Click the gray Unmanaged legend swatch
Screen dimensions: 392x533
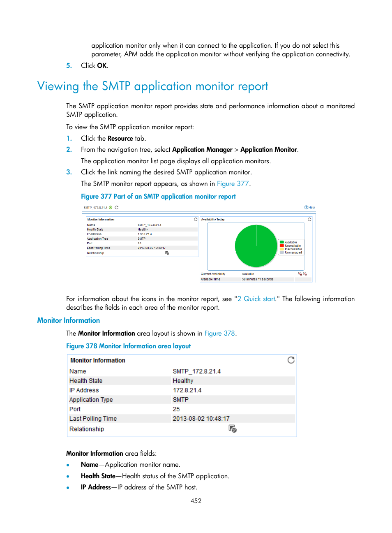282,253
